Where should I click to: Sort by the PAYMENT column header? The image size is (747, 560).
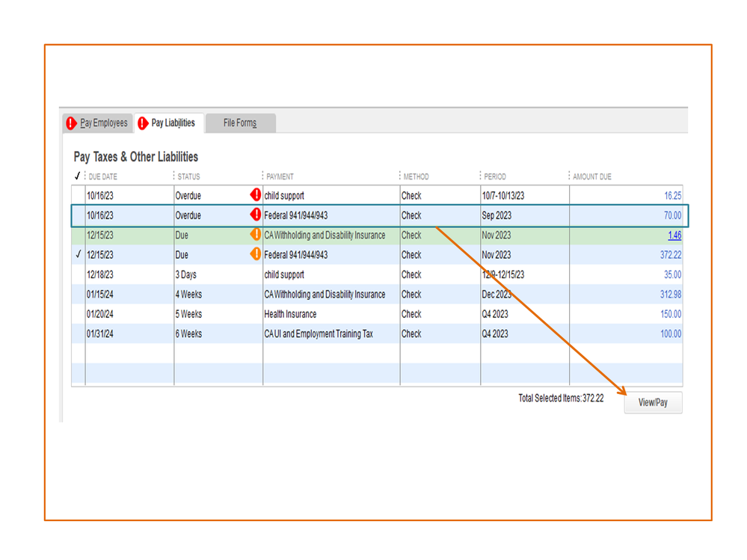(280, 176)
